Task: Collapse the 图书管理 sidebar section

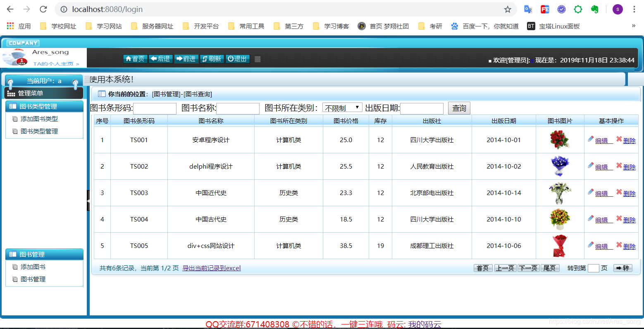Action: pos(44,254)
